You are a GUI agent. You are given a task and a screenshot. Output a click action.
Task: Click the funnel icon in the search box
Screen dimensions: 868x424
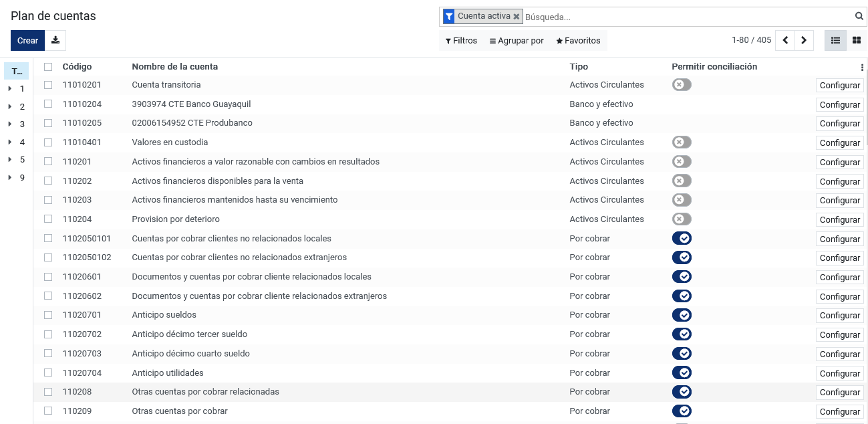point(448,17)
